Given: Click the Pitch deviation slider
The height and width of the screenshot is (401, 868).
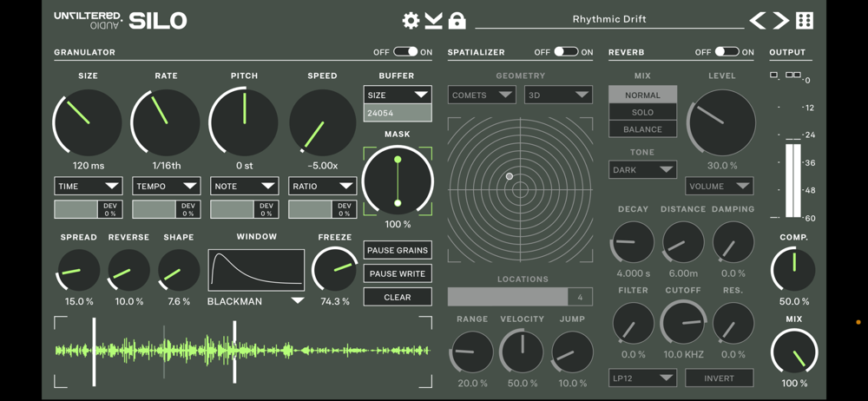Looking at the screenshot, I should pyautogui.click(x=244, y=209).
